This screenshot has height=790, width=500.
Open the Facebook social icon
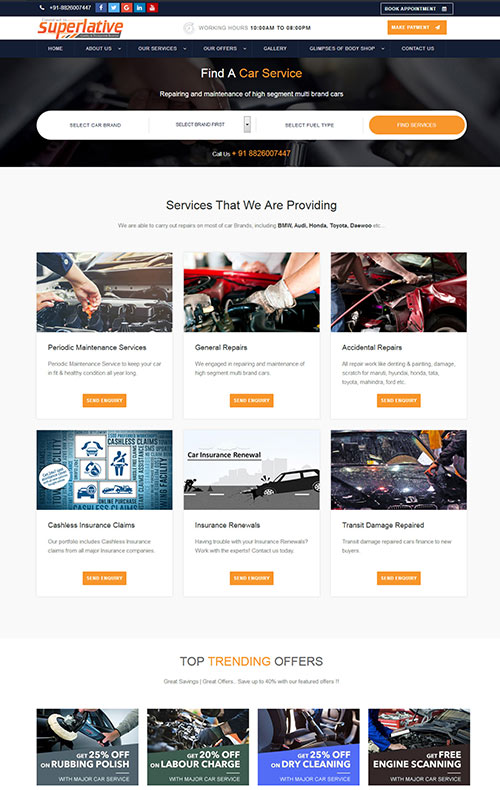(101, 8)
